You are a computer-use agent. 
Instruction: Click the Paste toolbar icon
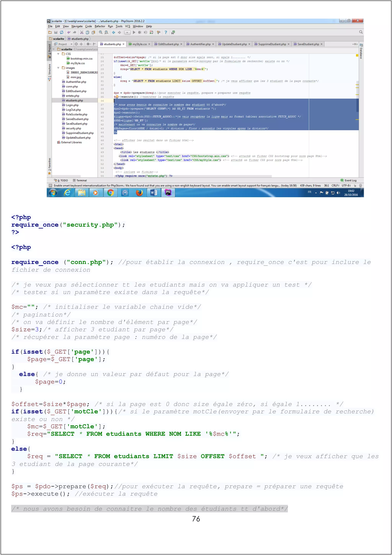(93, 32)
